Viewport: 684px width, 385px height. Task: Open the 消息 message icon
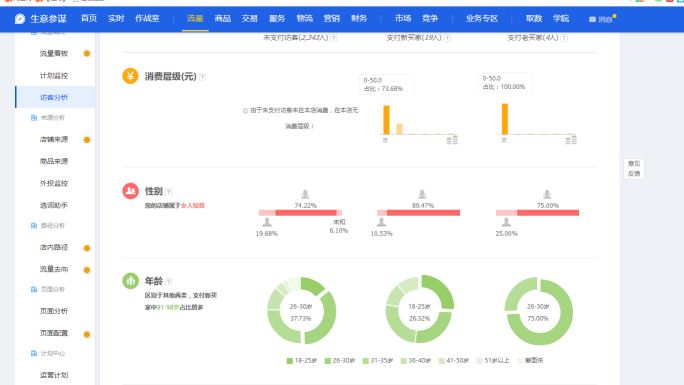(x=592, y=19)
